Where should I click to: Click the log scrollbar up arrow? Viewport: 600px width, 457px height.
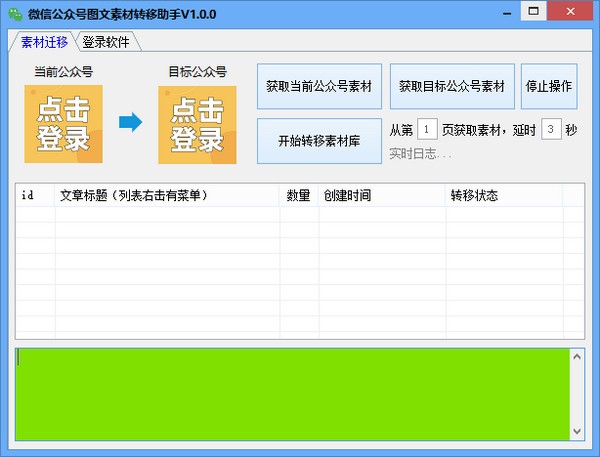(577, 357)
